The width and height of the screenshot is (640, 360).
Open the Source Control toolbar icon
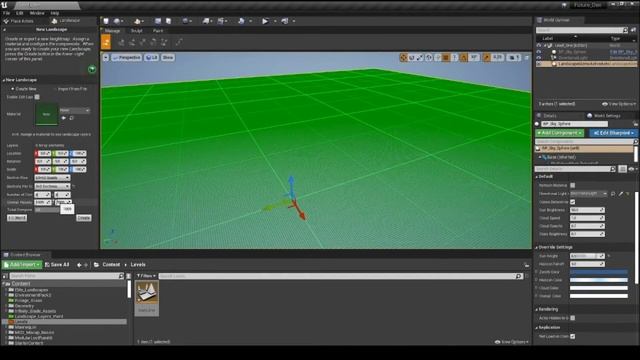[x=118, y=21]
